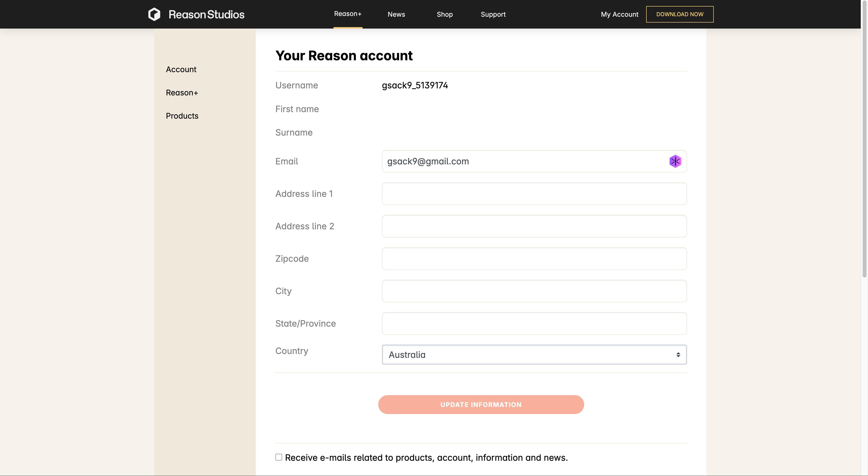Open the Support page
This screenshot has width=868, height=476.
click(493, 14)
